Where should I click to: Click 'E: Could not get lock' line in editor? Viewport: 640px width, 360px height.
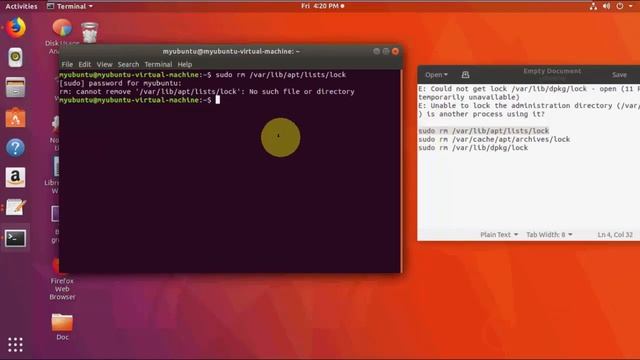pos(529,89)
